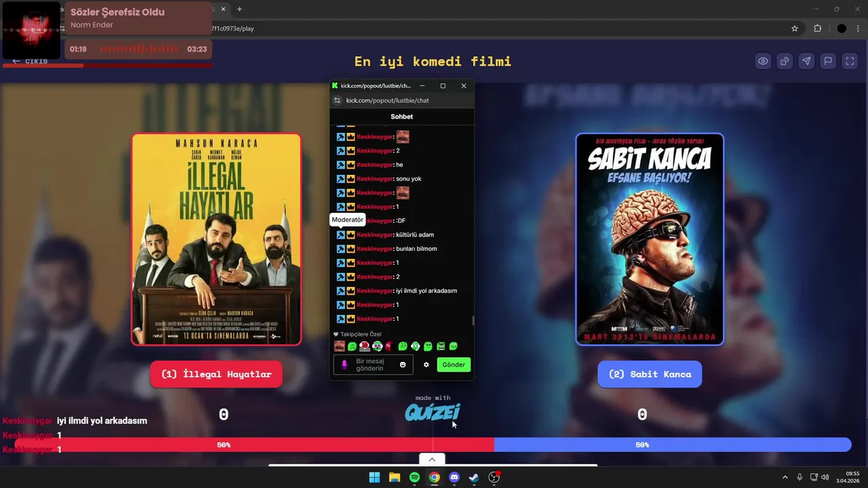Insert the red glitch emote
The image size is (868, 488).
(390, 346)
